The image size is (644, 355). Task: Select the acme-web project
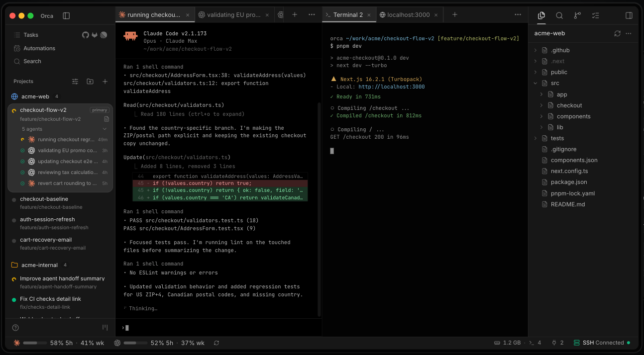[35, 96]
